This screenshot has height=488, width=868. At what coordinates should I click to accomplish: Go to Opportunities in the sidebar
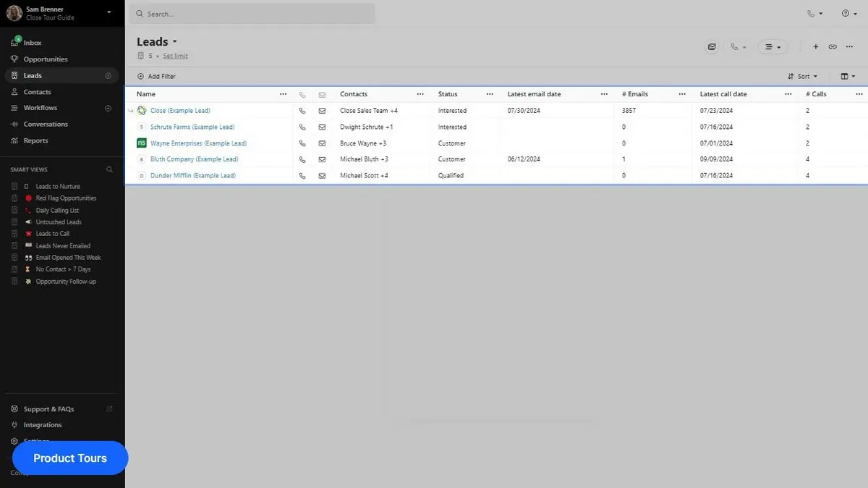(46, 59)
